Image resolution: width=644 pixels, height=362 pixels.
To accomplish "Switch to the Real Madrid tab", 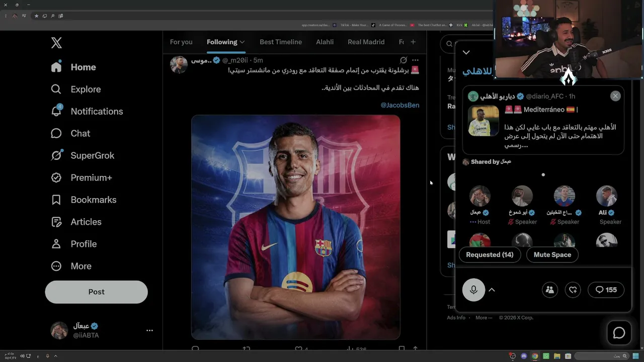I will pyautogui.click(x=366, y=42).
